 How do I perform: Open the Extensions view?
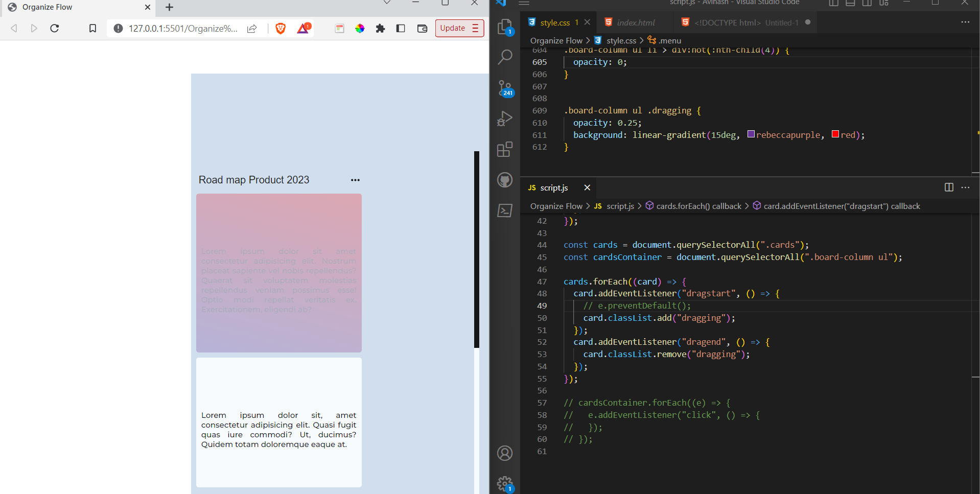tap(505, 149)
